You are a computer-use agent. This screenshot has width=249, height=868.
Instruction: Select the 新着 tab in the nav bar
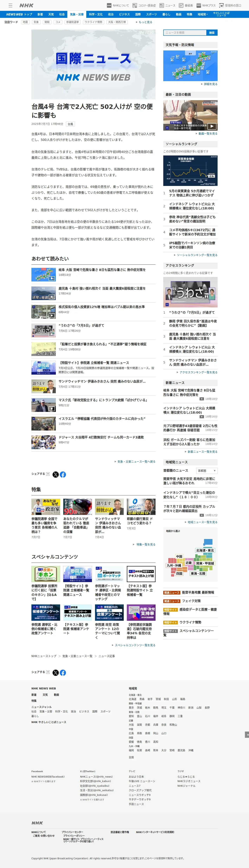point(40,15)
